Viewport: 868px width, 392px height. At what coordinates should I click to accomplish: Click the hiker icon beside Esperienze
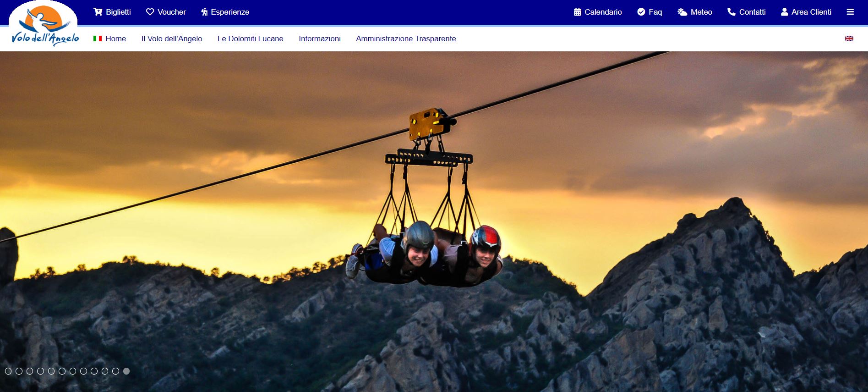(x=204, y=12)
